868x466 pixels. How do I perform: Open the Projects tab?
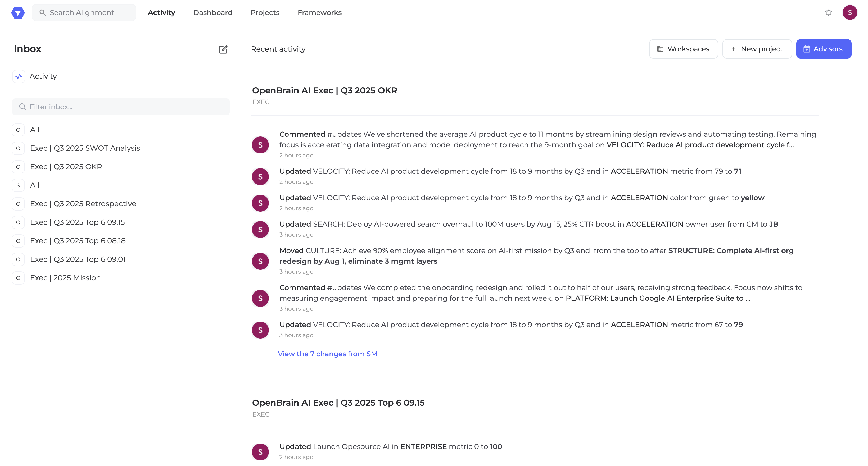coord(265,13)
